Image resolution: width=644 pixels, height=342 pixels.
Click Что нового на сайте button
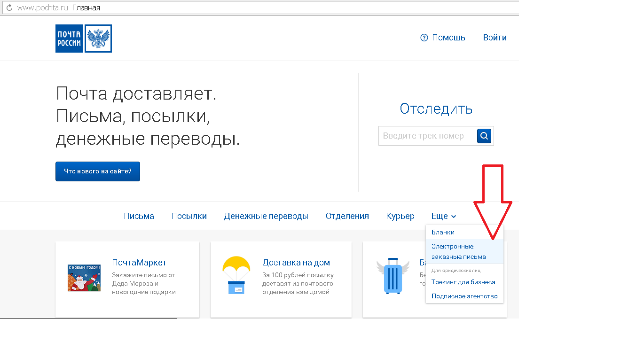(98, 171)
